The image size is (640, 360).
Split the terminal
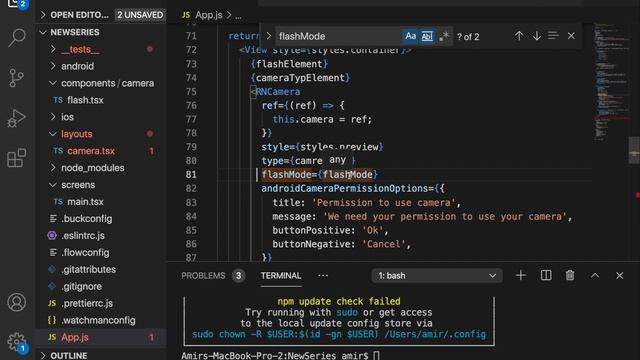(x=546, y=276)
